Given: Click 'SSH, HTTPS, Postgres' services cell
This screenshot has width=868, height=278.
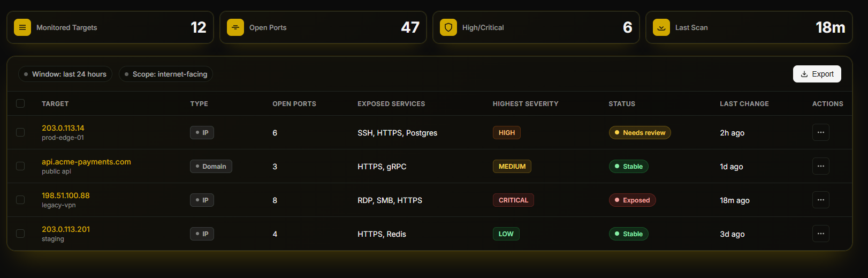Looking at the screenshot, I should tap(398, 133).
